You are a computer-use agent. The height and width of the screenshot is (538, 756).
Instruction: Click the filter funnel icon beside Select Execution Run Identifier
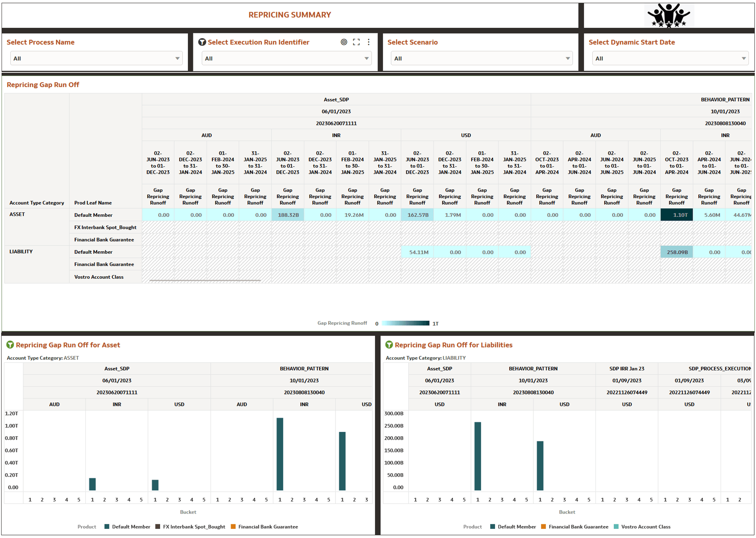click(x=202, y=42)
